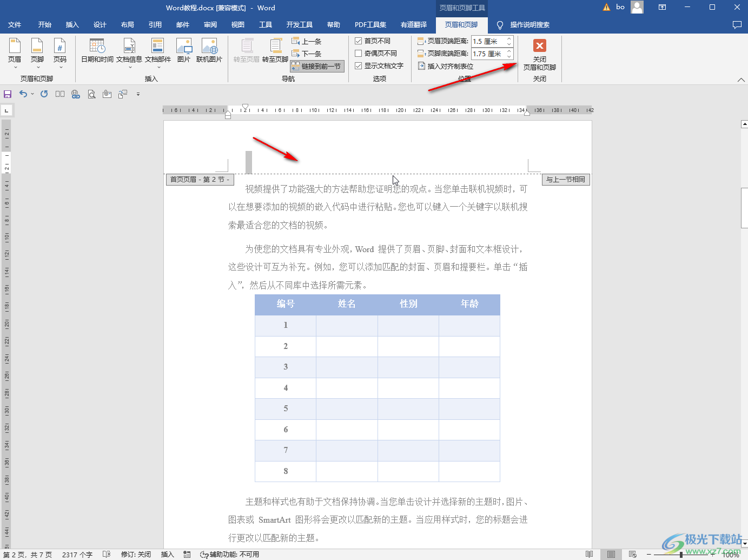Click the redo/repeat icon

tap(44, 94)
